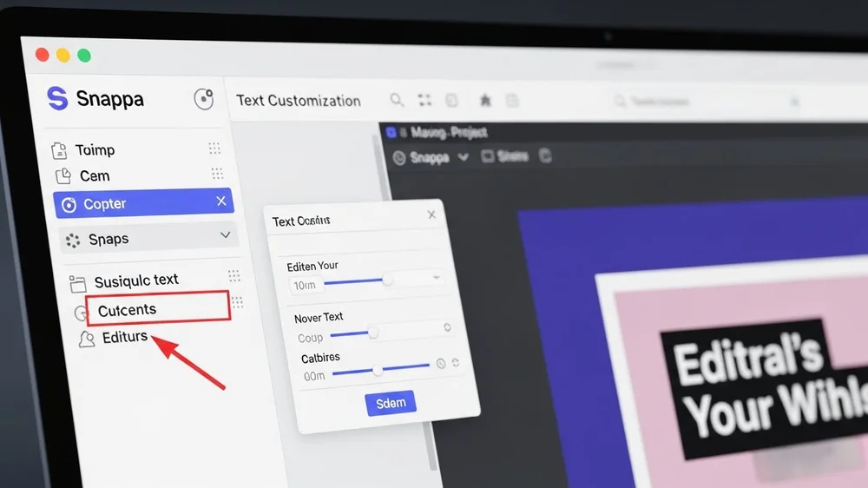
Task: Click the copy icon right of Shets
Action: (x=545, y=155)
